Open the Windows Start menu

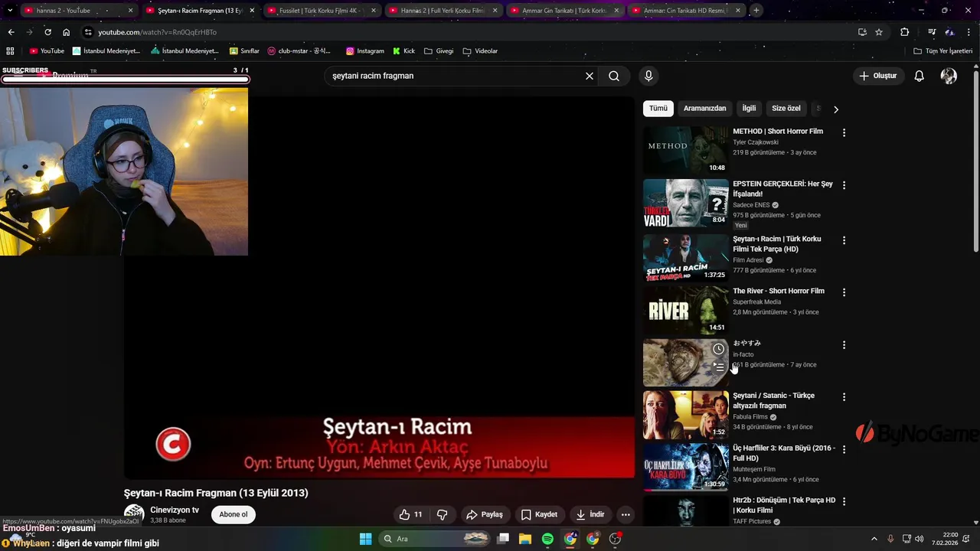365,539
